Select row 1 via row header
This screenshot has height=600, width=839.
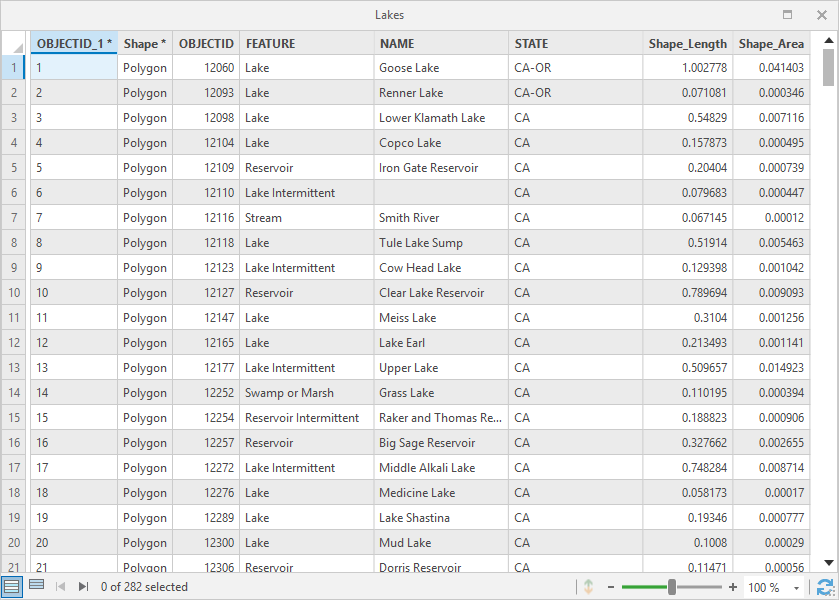click(x=15, y=67)
